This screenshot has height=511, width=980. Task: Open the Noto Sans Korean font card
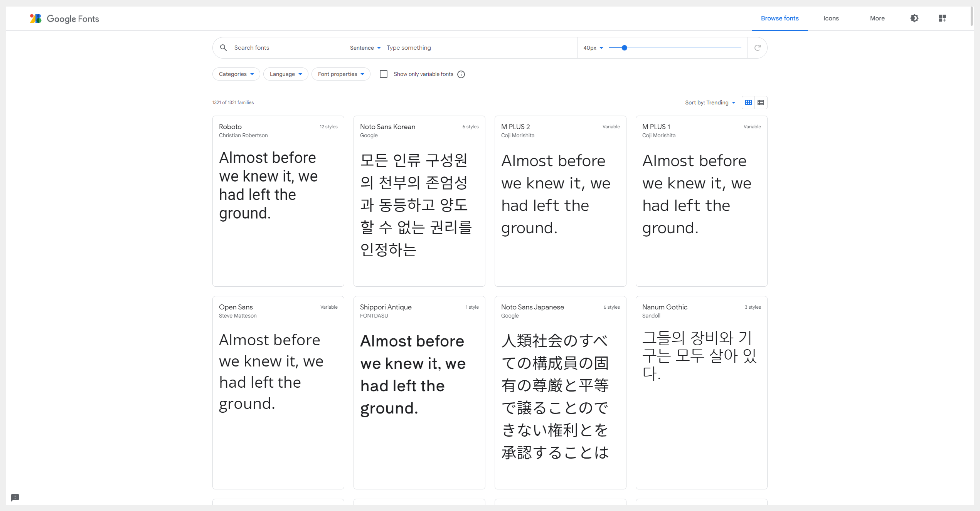coord(419,201)
